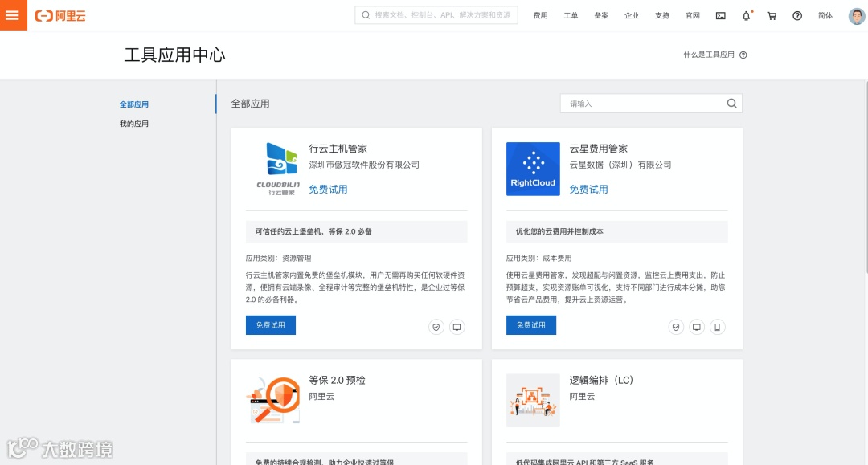Click the mobile phone icon on 云星费用管家 card
Viewport: 868px width, 465px height.
(x=718, y=328)
